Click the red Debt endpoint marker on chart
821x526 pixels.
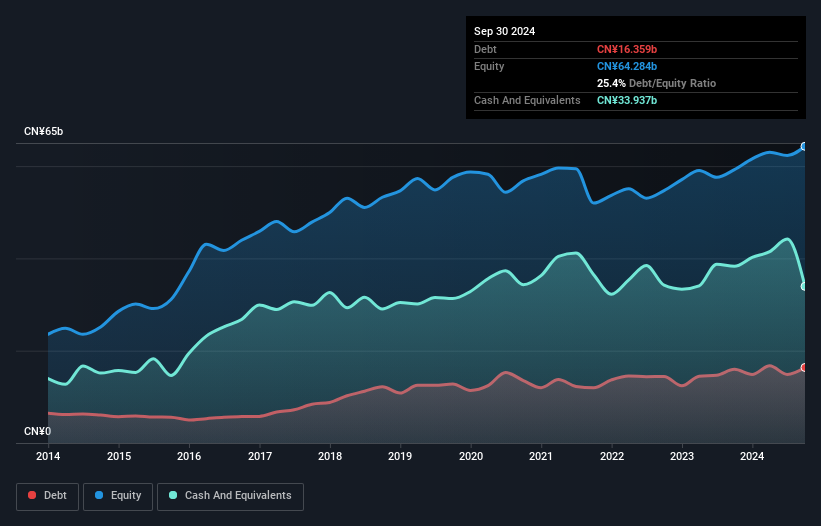pos(804,368)
